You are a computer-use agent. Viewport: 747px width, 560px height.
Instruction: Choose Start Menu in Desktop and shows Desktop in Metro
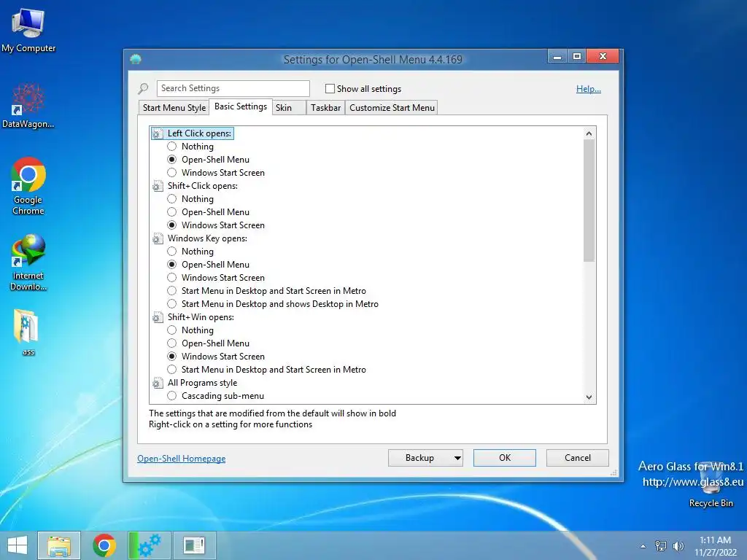point(172,304)
